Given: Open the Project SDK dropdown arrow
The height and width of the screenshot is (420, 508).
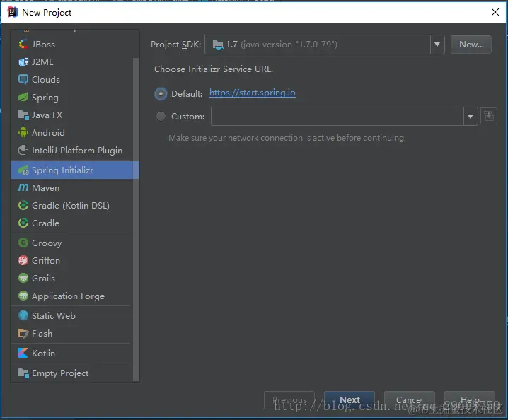Looking at the screenshot, I should pyautogui.click(x=437, y=45).
